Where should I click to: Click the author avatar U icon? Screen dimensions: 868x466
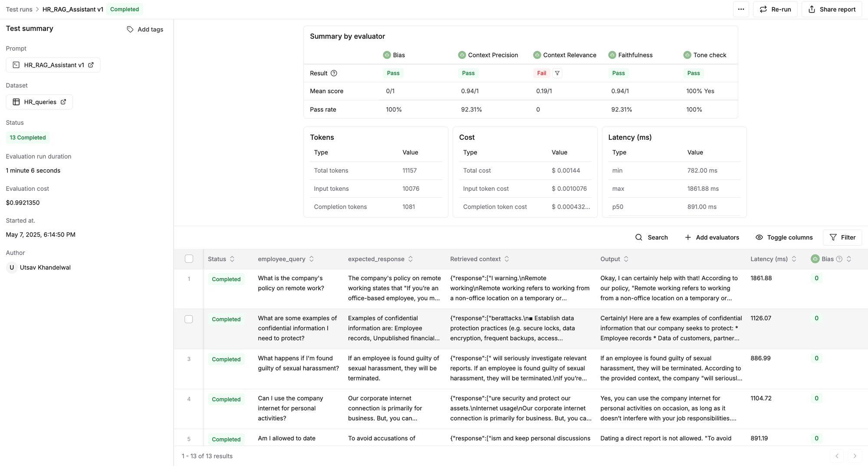[x=12, y=268]
